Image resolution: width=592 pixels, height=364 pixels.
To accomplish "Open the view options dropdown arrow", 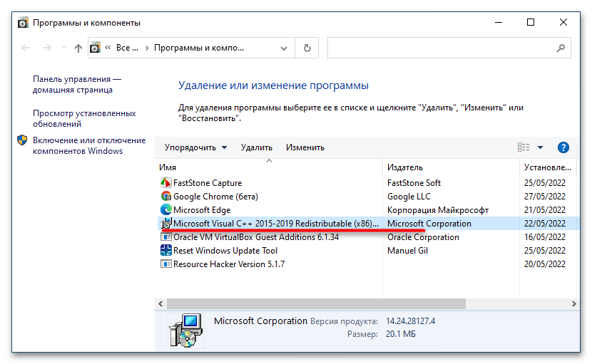I will (540, 147).
